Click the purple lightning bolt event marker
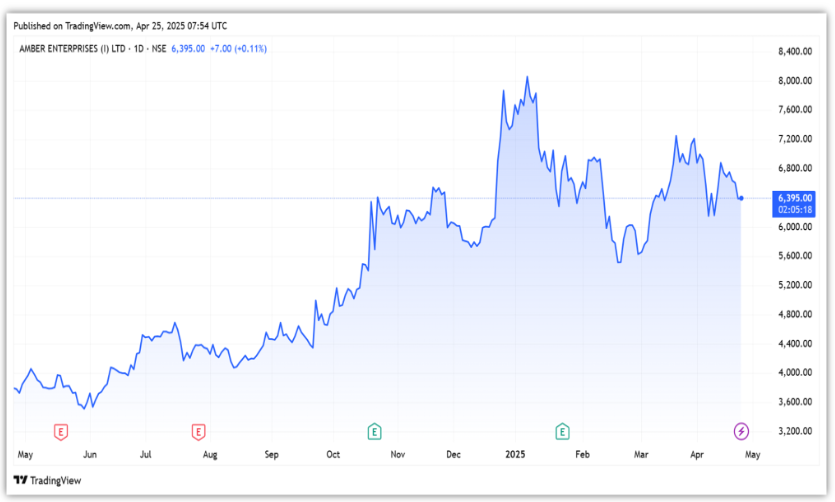The width and height of the screenshot is (835, 502). 741,431
